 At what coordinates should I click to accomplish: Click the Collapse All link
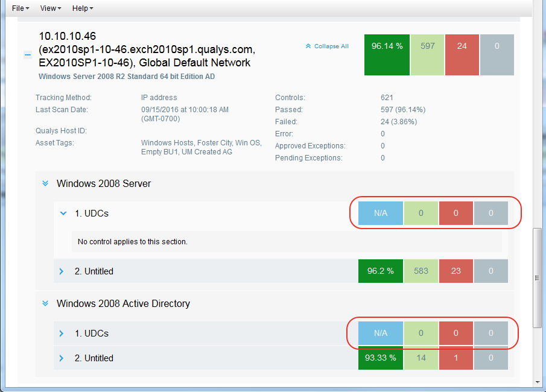[327, 46]
